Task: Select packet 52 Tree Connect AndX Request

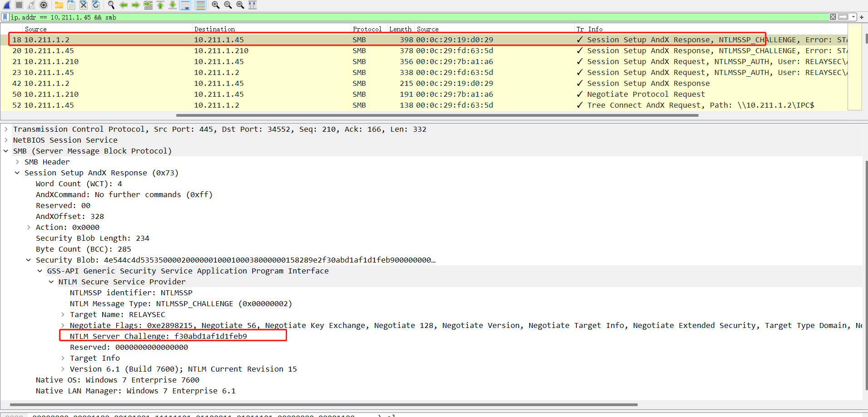Action: (424, 105)
